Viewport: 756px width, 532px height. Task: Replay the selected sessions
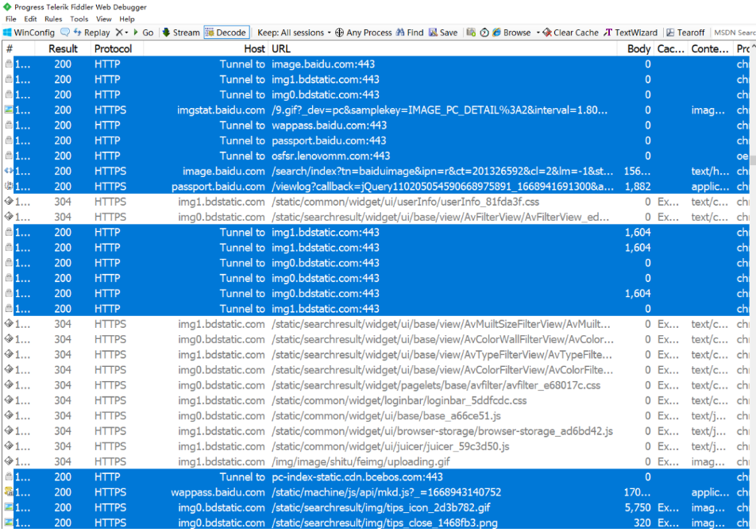tap(91, 33)
